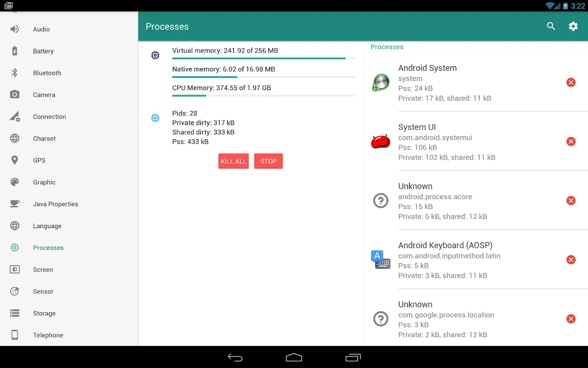Kill the Android System process
The width and height of the screenshot is (588, 368).
571,82
